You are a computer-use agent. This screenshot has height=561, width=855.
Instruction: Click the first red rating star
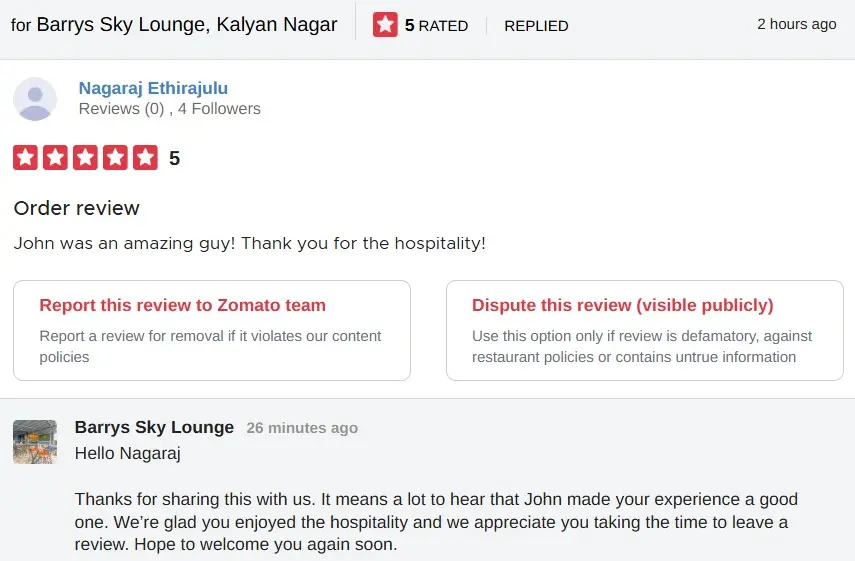pos(26,158)
